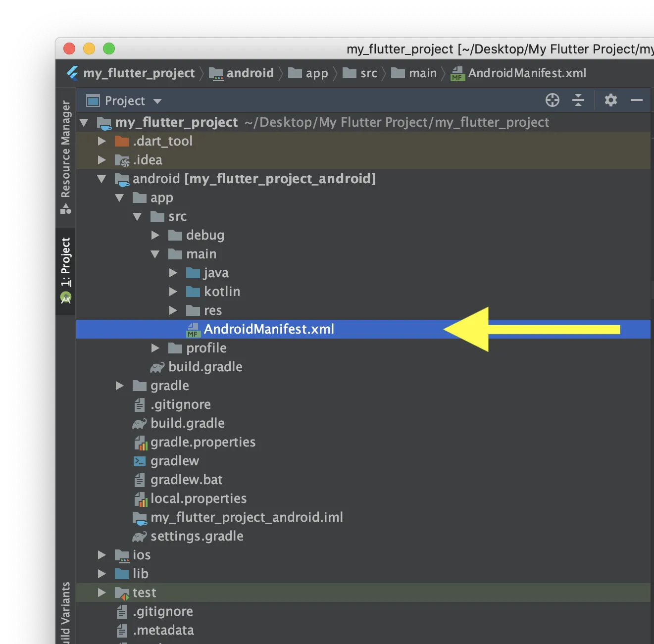Image resolution: width=654 pixels, height=644 pixels.
Task: Expand the java folder arrow
Action: coord(173,273)
